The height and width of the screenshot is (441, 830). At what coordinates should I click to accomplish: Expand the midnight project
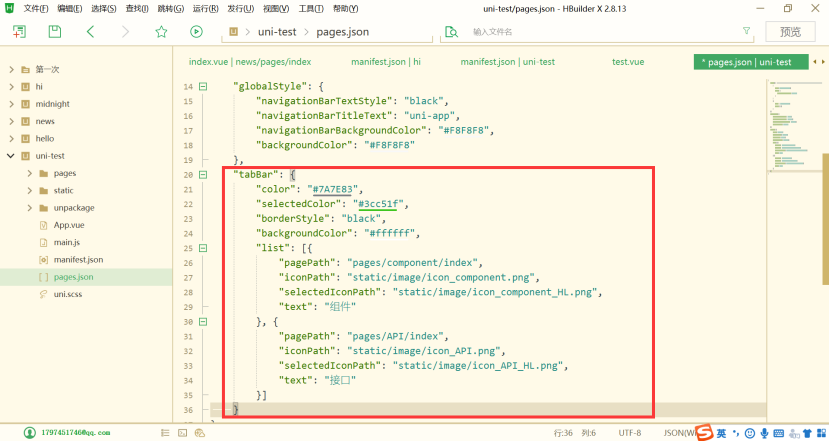tap(12, 104)
